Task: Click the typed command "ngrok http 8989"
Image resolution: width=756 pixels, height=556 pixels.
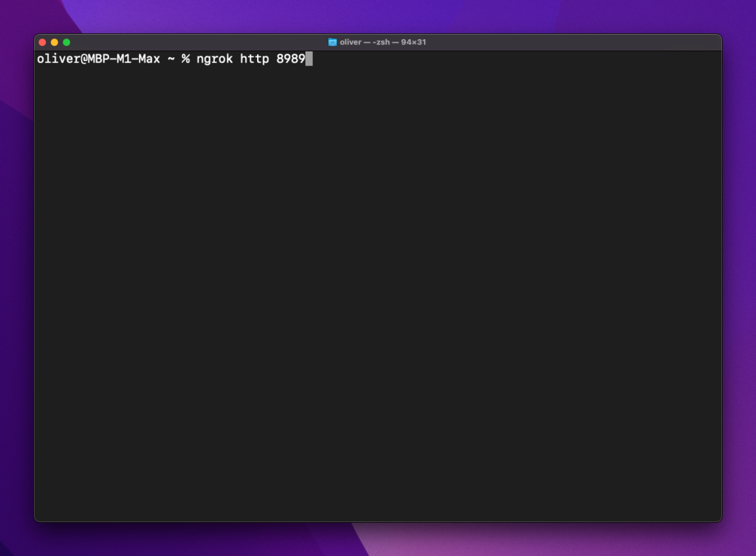Action: [251, 59]
